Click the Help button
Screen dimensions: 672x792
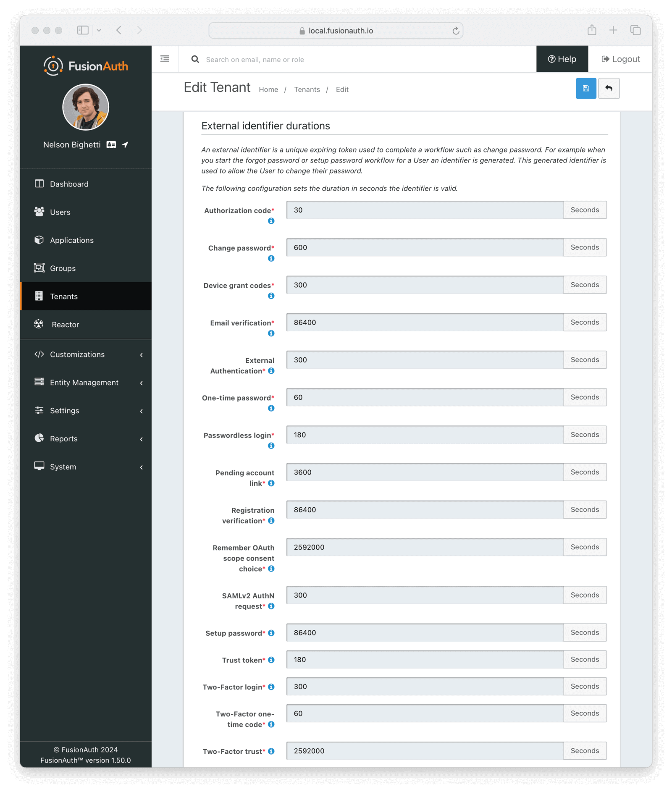pyautogui.click(x=562, y=59)
